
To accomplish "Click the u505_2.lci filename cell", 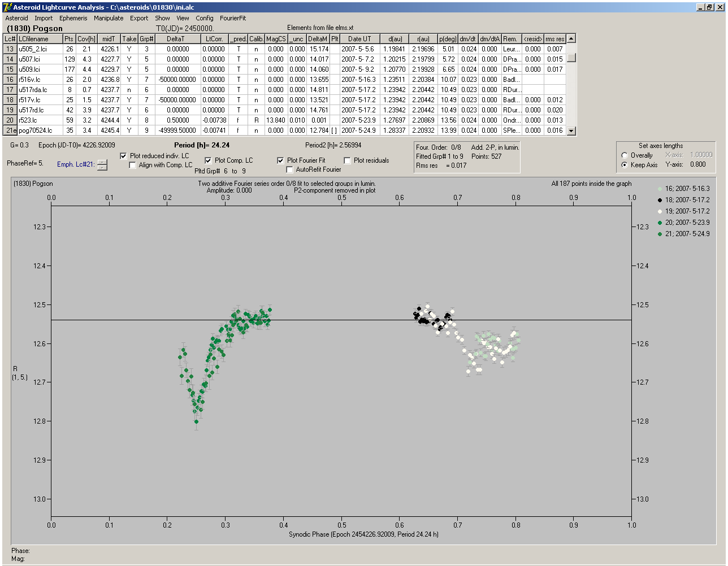I will pyautogui.click(x=40, y=49).
